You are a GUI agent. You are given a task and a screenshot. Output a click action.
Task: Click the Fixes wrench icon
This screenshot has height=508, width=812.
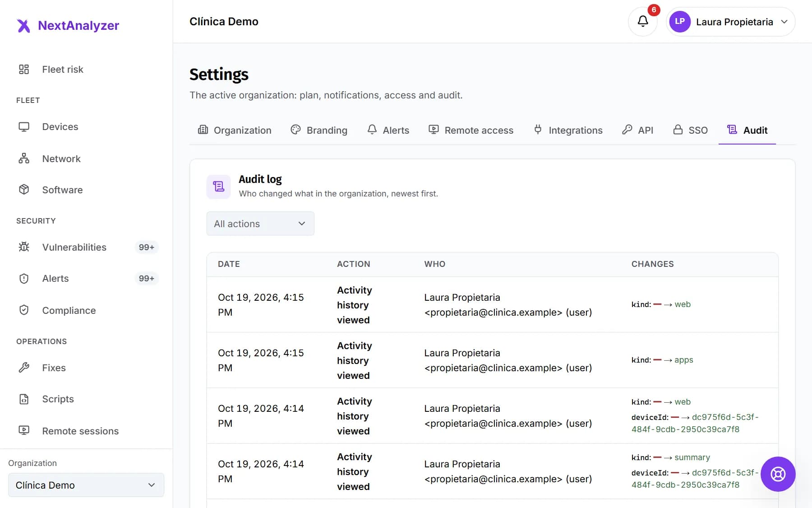(x=24, y=368)
